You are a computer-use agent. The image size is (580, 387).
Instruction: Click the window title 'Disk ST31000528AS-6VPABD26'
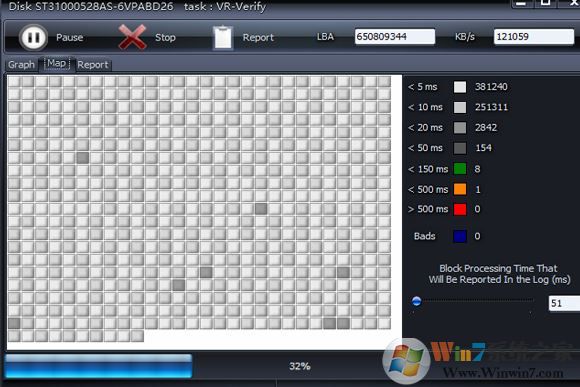click(x=91, y=6)
